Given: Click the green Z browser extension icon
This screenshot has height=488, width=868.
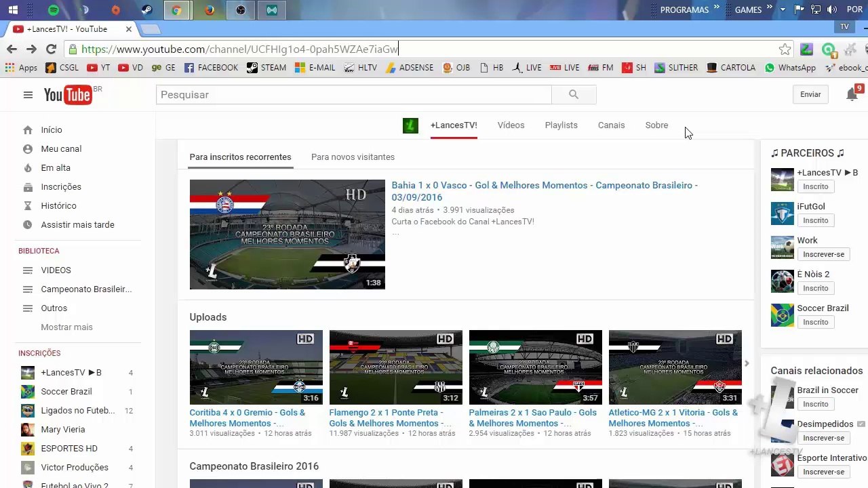Looking at the screenshot, I should click(x=806, y=49).
